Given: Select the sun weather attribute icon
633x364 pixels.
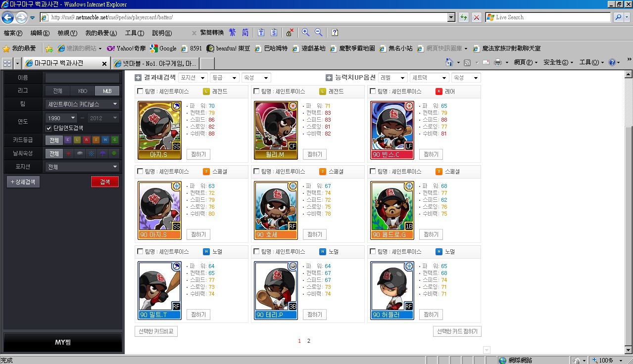Looking at the screenshot, I should coord(69,154).
